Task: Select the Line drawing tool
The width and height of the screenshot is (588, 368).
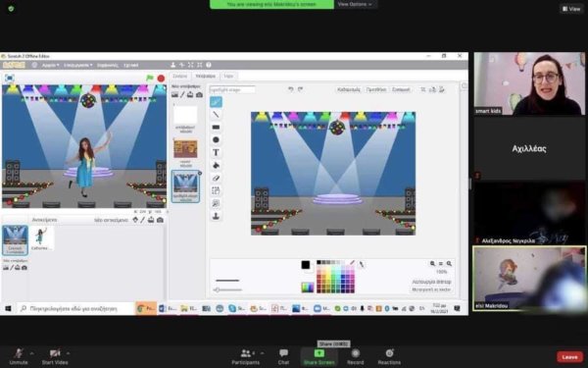Action: pos(216,115)
